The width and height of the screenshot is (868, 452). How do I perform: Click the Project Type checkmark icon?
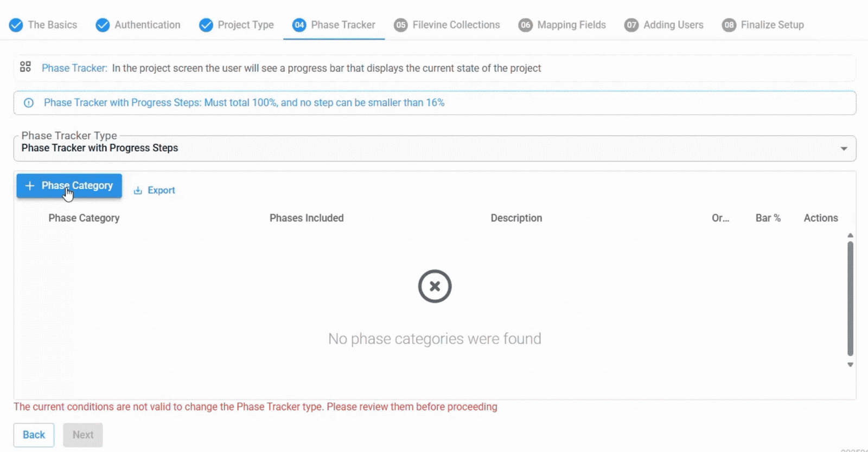tap(206, 25)
